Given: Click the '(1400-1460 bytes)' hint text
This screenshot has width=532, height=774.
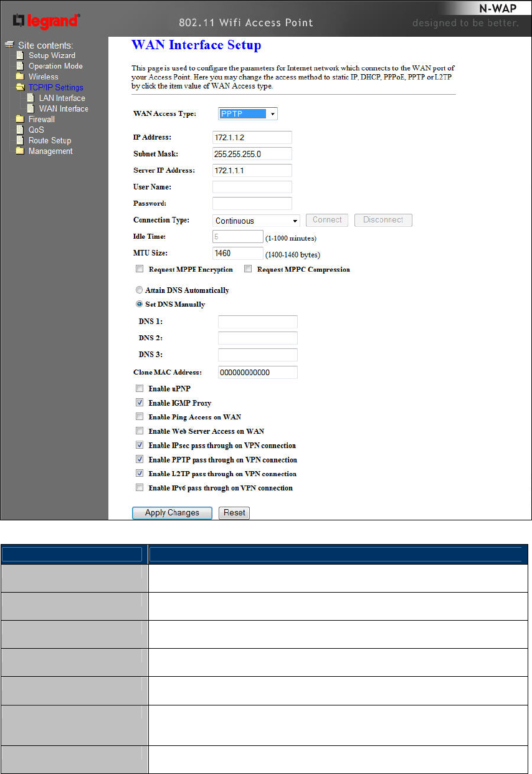Looking at the screenshot, I should (292, 255).
